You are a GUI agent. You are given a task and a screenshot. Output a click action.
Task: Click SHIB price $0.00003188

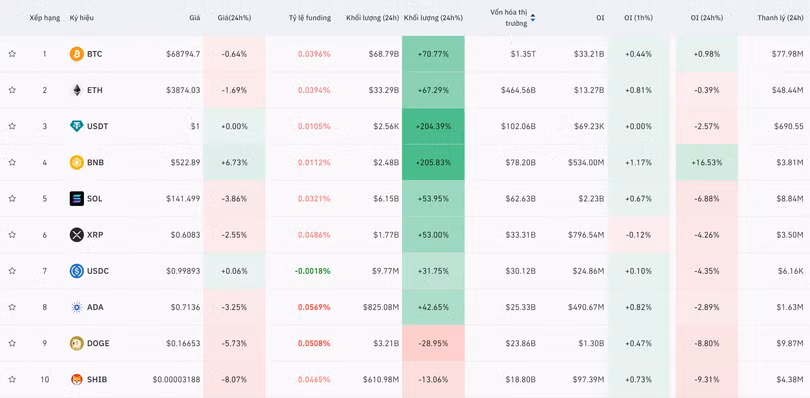click(x=176, y=379)
